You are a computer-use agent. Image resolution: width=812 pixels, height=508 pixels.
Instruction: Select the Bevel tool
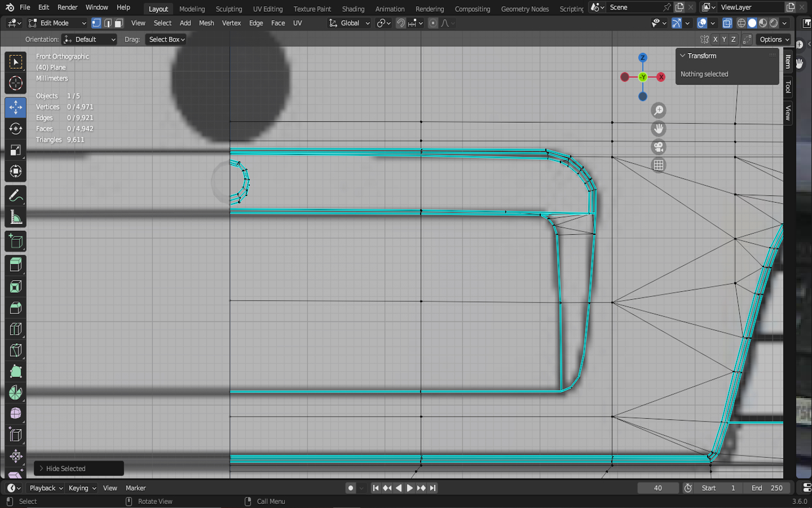[x=16, y=308]
